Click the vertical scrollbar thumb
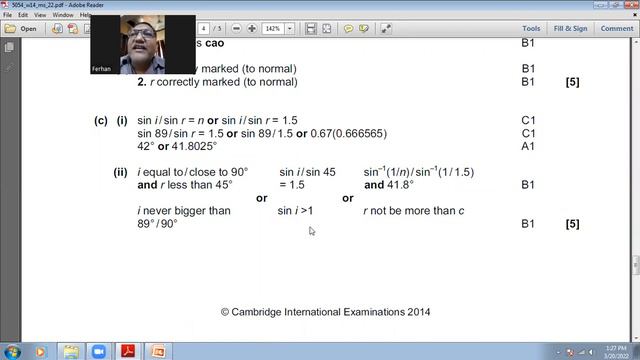640x360 pixels. (636, 265)
